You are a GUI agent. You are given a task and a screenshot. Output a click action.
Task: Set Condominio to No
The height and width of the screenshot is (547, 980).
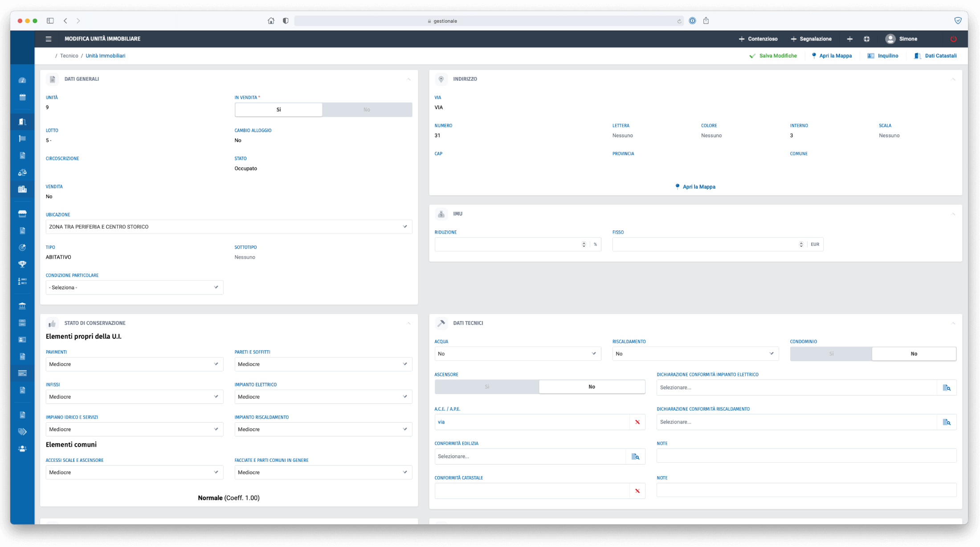click(x=914, y=354)
